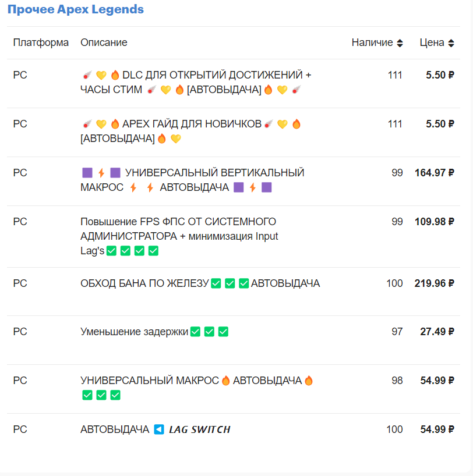The height and width of the screenshot is (476, 473).
Task: Click the Цена column header
Action: coord(432,42)
